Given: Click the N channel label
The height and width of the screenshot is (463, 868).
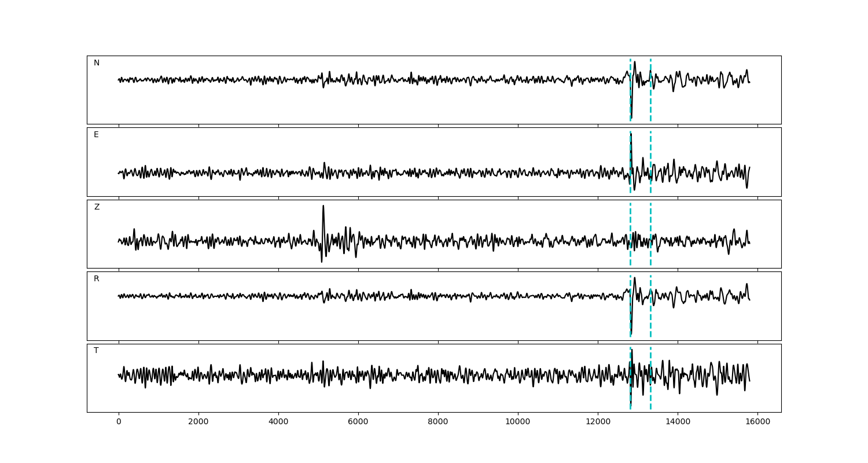Looking at the screenshot, I should click(x=97, y=63).
